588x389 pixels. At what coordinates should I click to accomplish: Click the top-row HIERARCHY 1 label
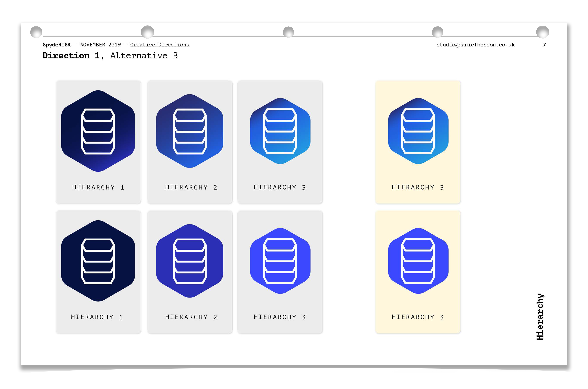coord(98,187)
